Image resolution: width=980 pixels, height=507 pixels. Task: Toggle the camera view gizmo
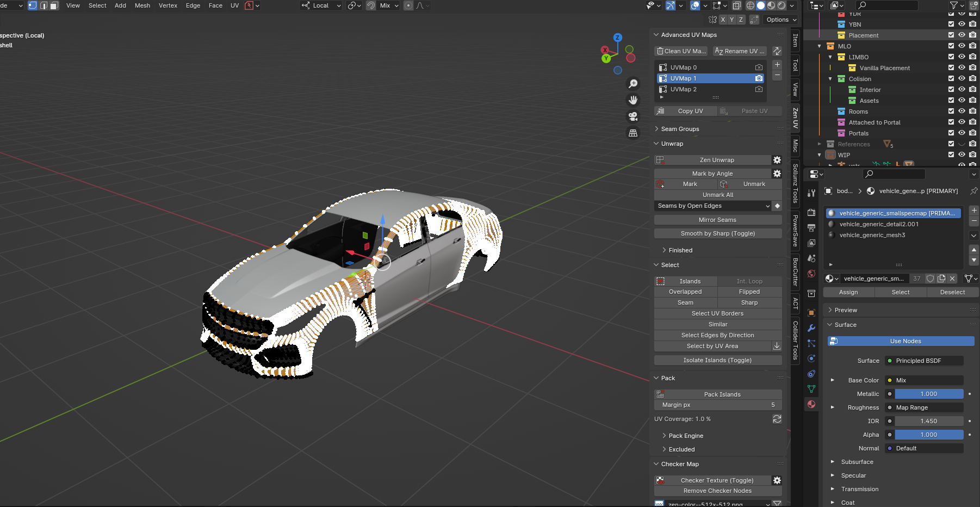[633, 116]
